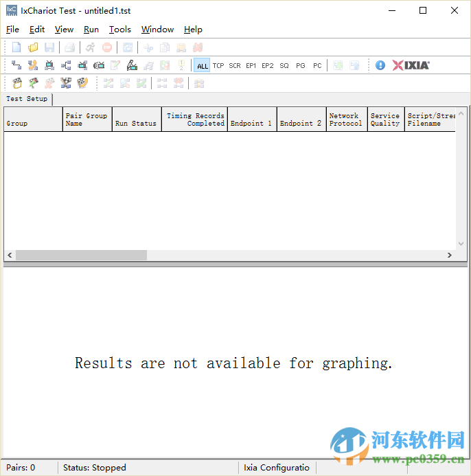
Task: Toggle the EP2 grouping filter
Action: 267,65
